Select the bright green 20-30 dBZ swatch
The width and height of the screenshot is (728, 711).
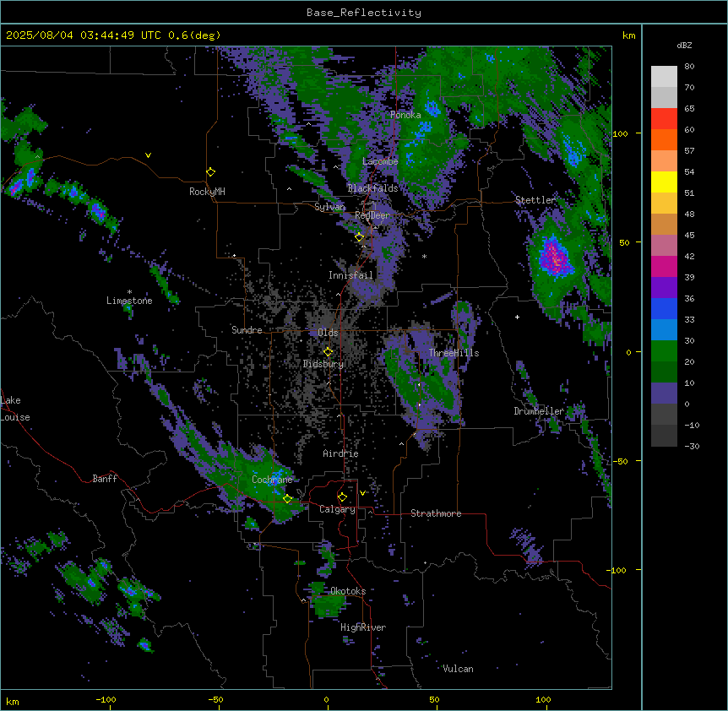(x=664, y=351)
